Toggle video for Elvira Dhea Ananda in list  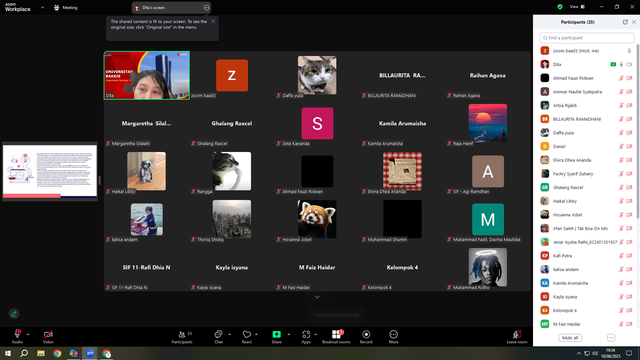click(x=629, y=160)
